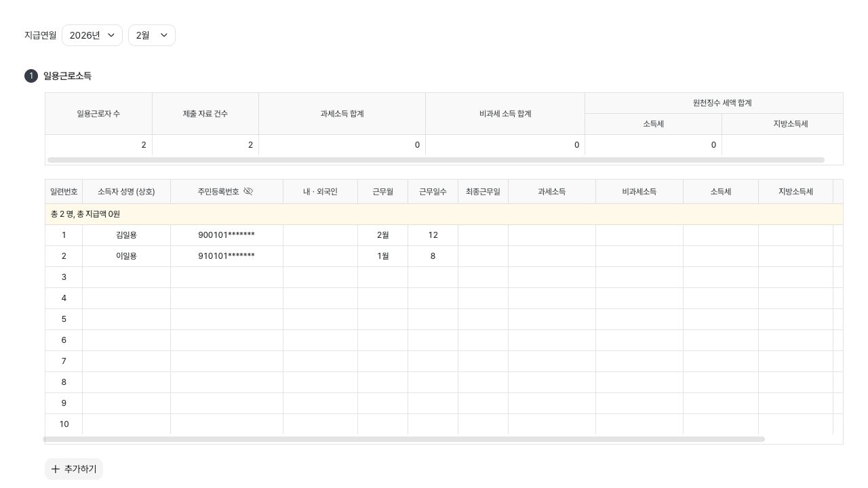The image size is (868, 488).
Task: Click the worker table horizontal scrollbar
Action: point(404,439)
